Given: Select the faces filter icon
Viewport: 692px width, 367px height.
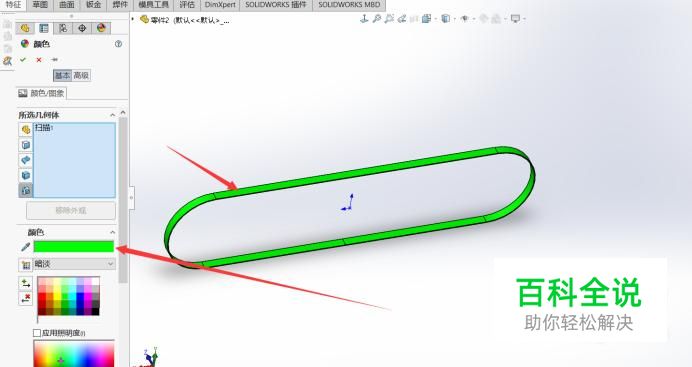Looking at the screenshot, I should point(26,145).
